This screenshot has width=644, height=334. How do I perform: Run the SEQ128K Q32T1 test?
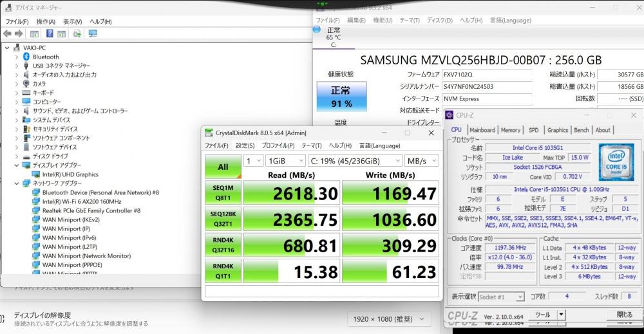click(x=223, y=219)
